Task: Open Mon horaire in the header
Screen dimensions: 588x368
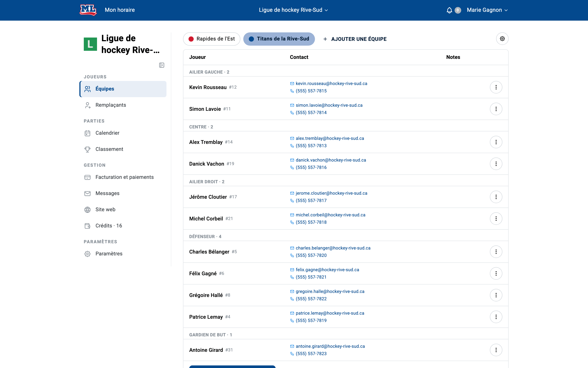Action: tap(120, 10)
